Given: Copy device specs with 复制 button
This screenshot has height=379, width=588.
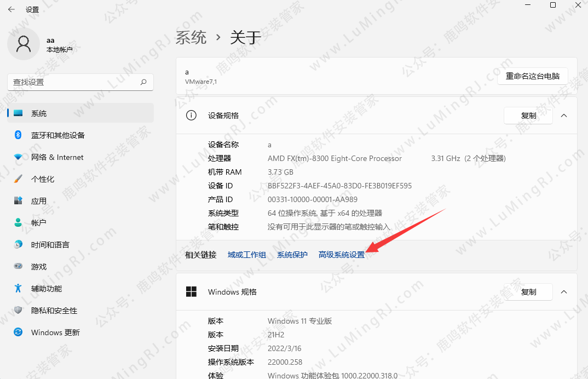Looking at the screenshot, I should click(x=528, y=116).
